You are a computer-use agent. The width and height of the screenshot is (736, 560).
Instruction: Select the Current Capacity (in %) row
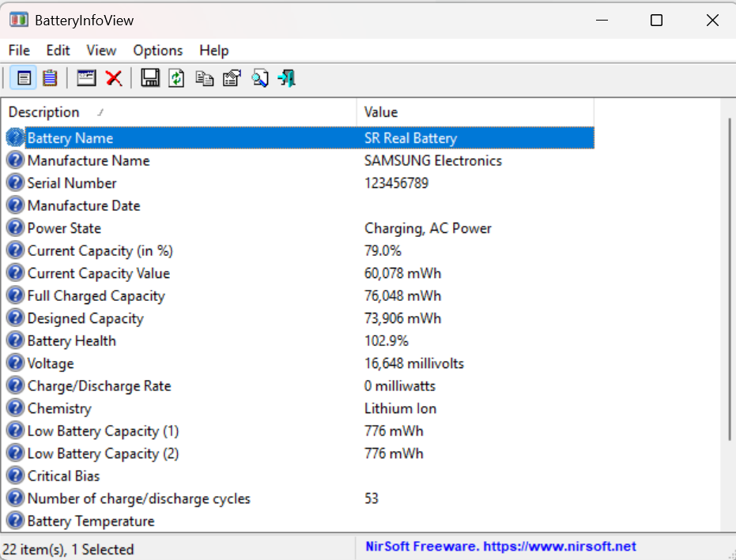tap(300, 250)
